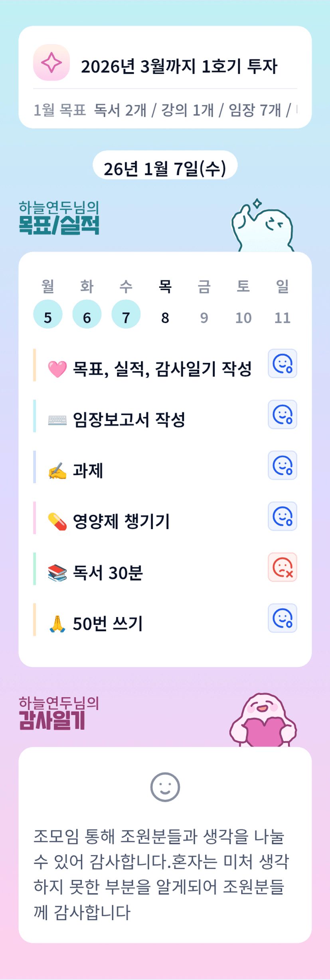Click the gratitude diary text entry
330x980 pixels.
tap(162, 874)
